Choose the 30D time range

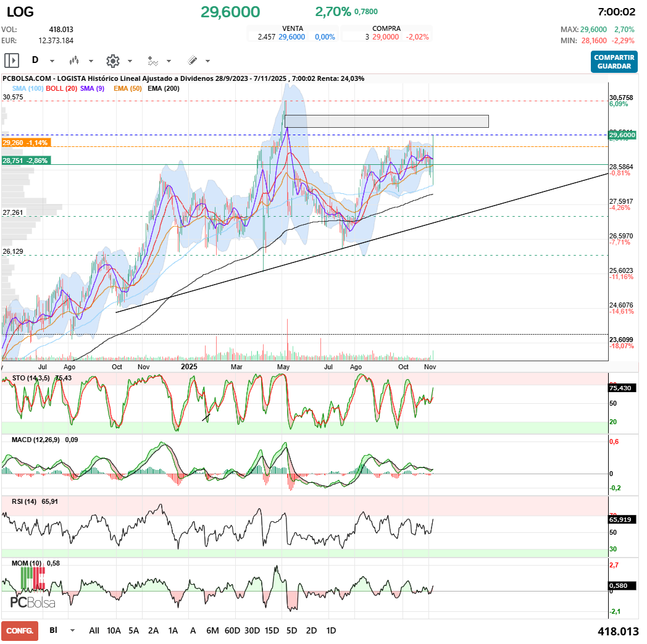252,630
